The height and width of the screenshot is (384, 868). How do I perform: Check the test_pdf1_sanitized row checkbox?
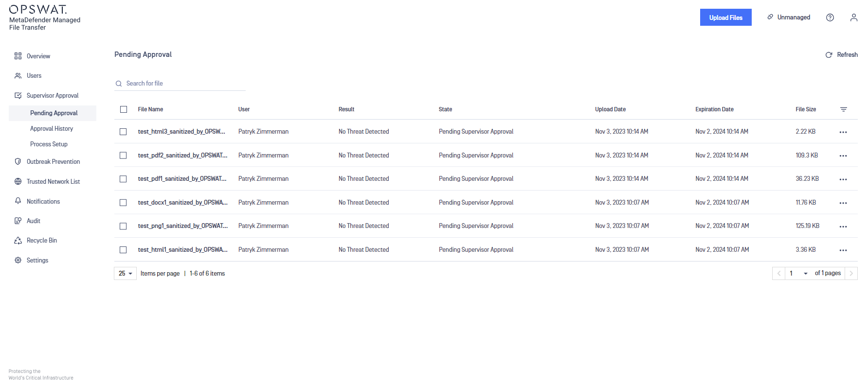123,179
